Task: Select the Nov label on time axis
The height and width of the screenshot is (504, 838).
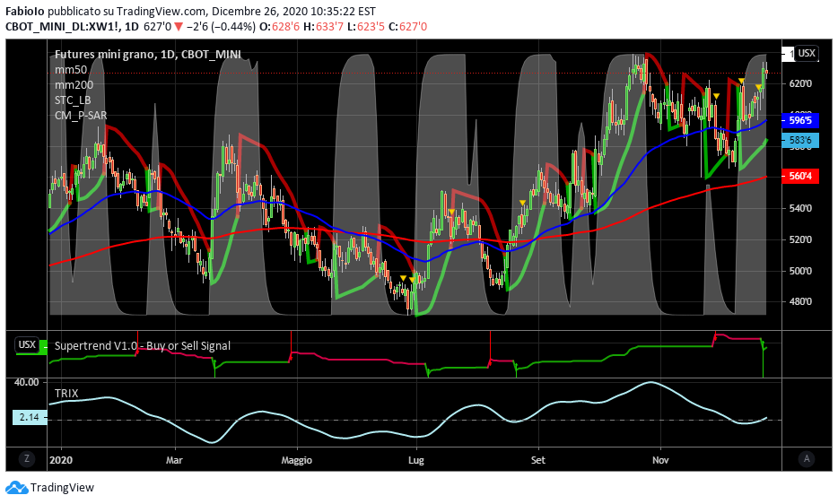Action: pyautogui.click(x=659, y=460)
